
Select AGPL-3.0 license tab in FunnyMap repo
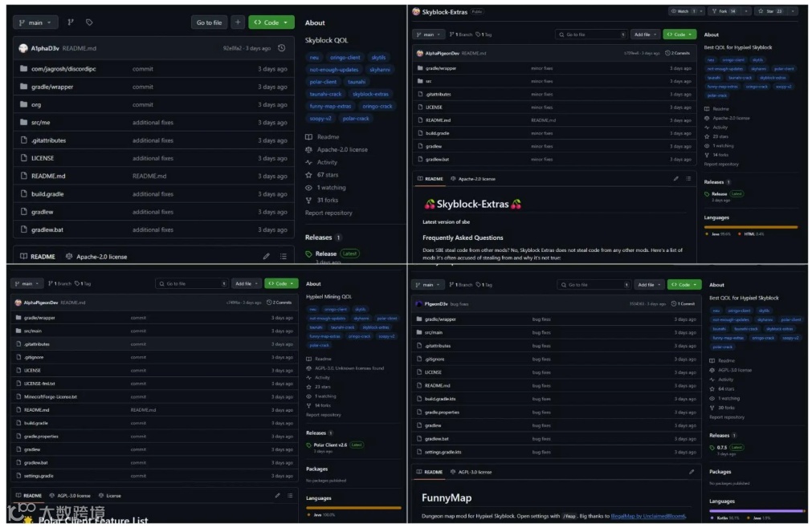pyautogui.click(x=471, y=472)
